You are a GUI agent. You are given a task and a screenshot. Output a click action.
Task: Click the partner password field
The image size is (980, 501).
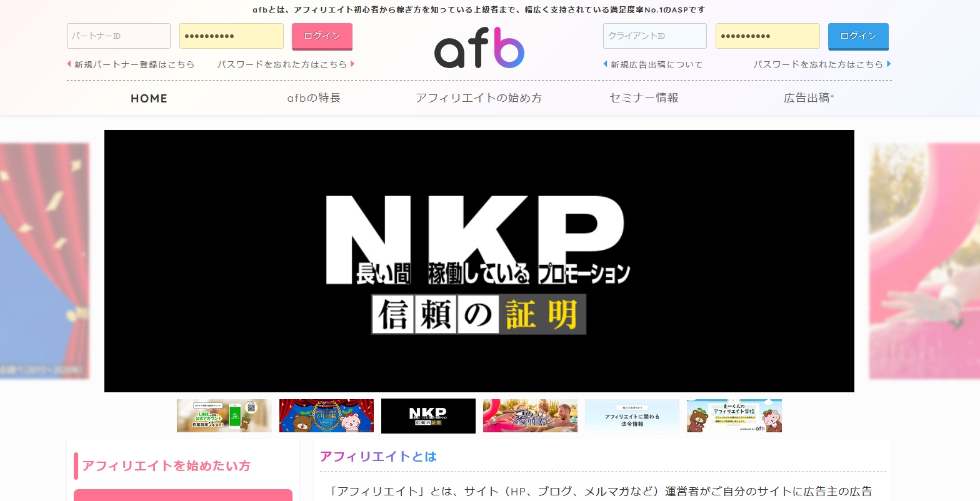pyautogui.click(x=231, y=36)
